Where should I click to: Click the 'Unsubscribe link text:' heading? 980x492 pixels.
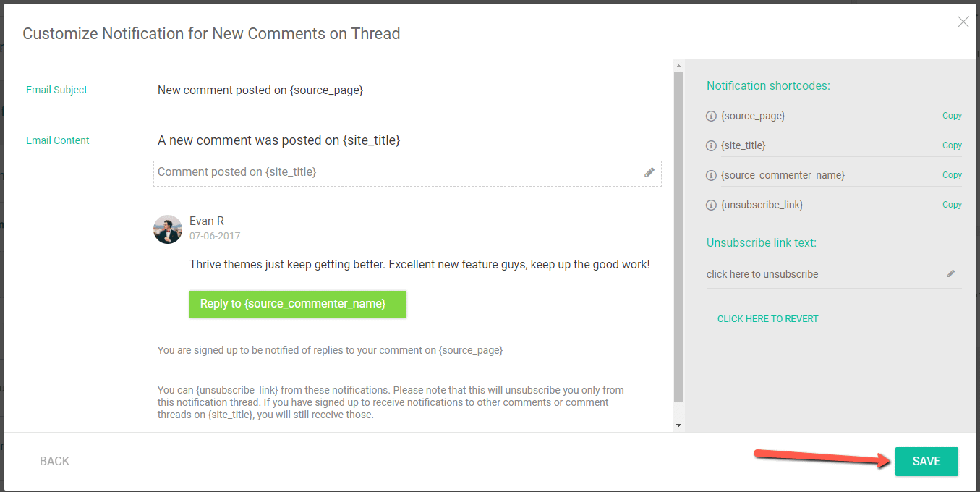point(762,243)
